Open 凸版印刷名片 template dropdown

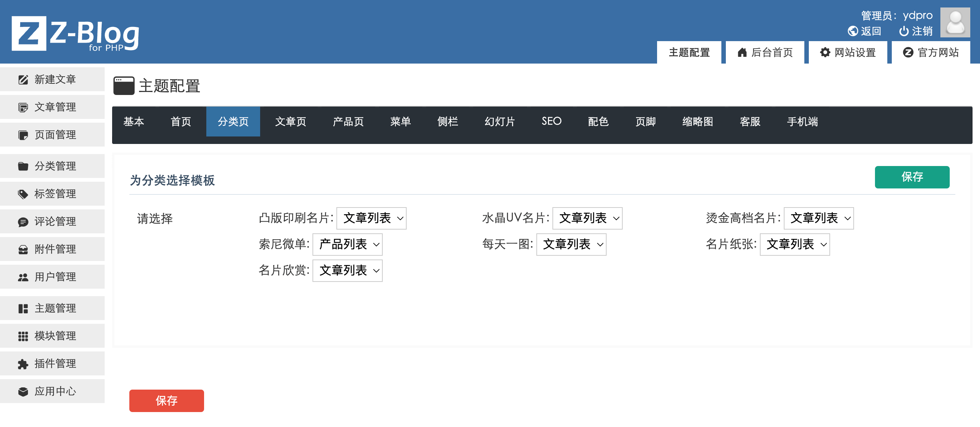[x=371, y=218]
